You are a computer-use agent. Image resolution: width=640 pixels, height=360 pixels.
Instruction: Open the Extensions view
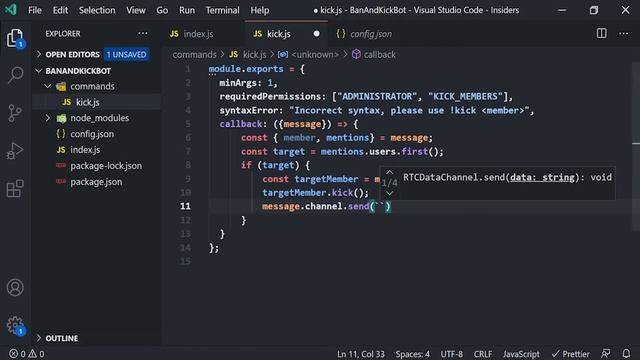pos(15,189)
